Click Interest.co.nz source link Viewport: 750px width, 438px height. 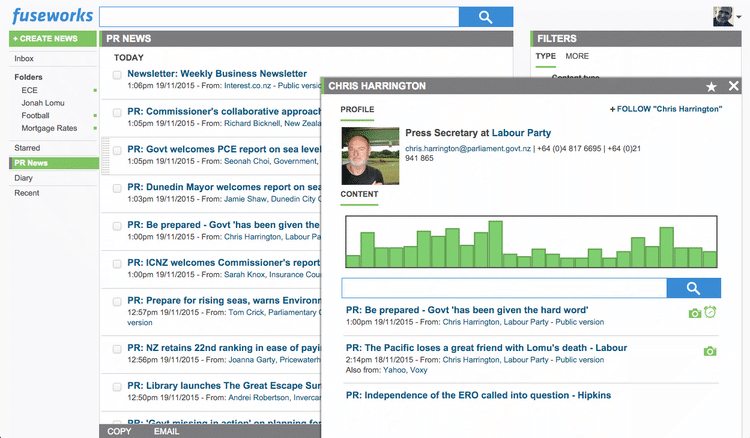click(x=247, y=86)
